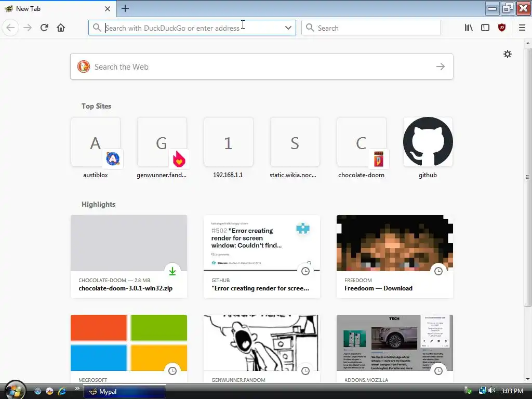Close the New Tab tab
532x399 pixels.
tap(108, 8)
